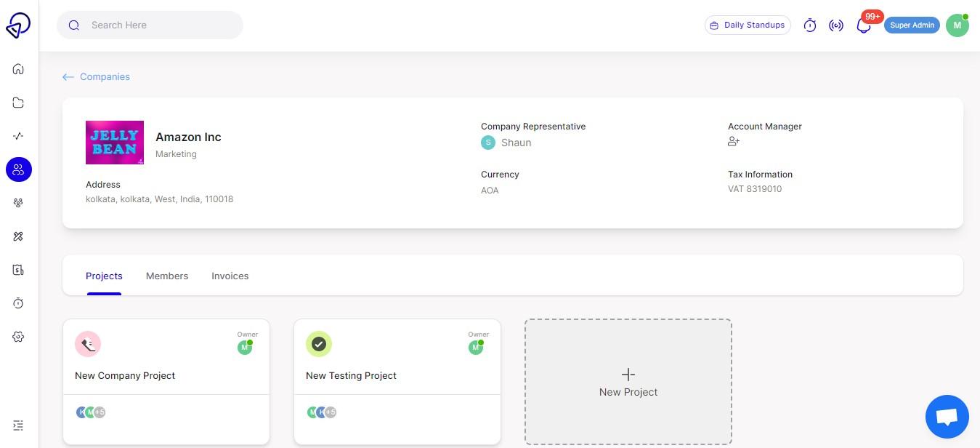Open the Teams icon below Companies

(18, 203)
